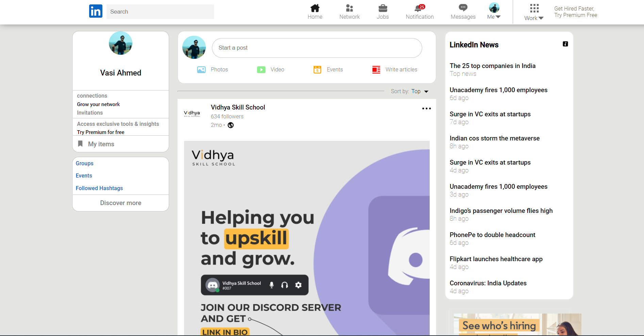Image resolution: width=644 pixels, height=336 pixels.
Task: Click Try Premium for free
Action: [x=100, y=132]
